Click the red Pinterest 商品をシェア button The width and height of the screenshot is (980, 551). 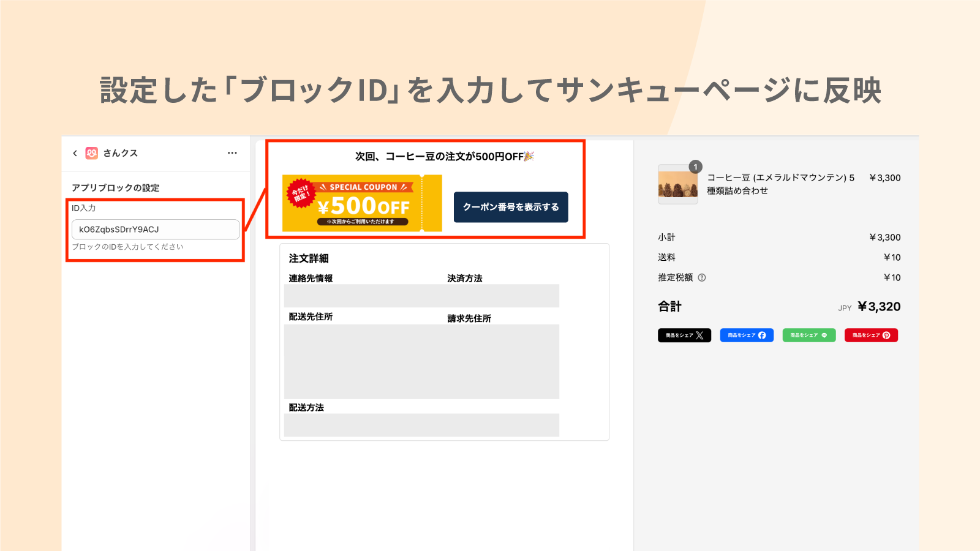[871, 335]
